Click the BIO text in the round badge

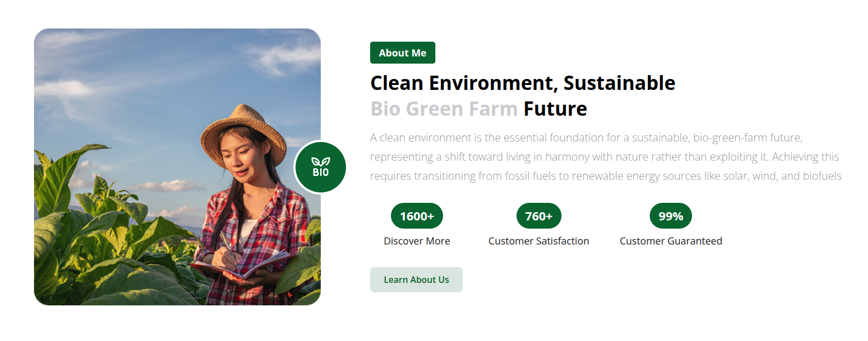(x=320, y=172)
